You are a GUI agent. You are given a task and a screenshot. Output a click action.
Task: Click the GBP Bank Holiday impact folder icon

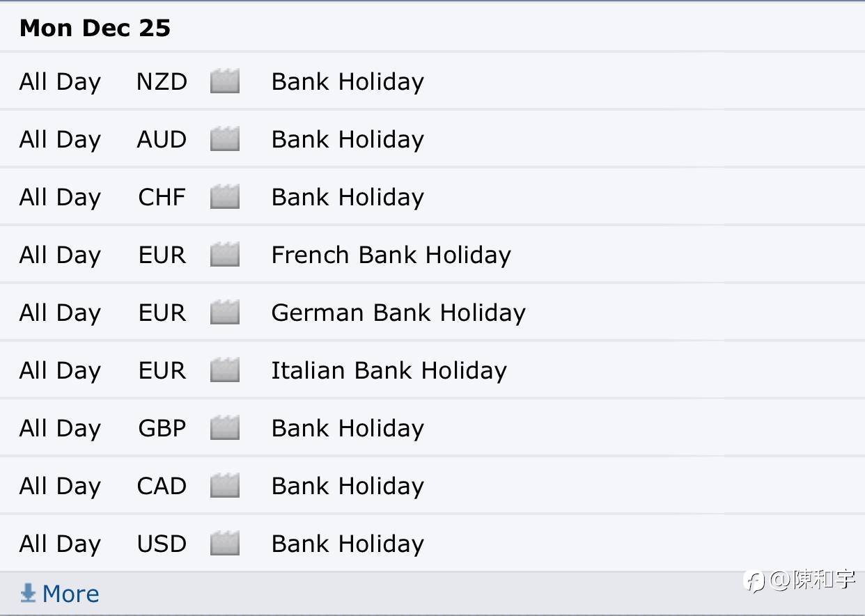(224, 428)
